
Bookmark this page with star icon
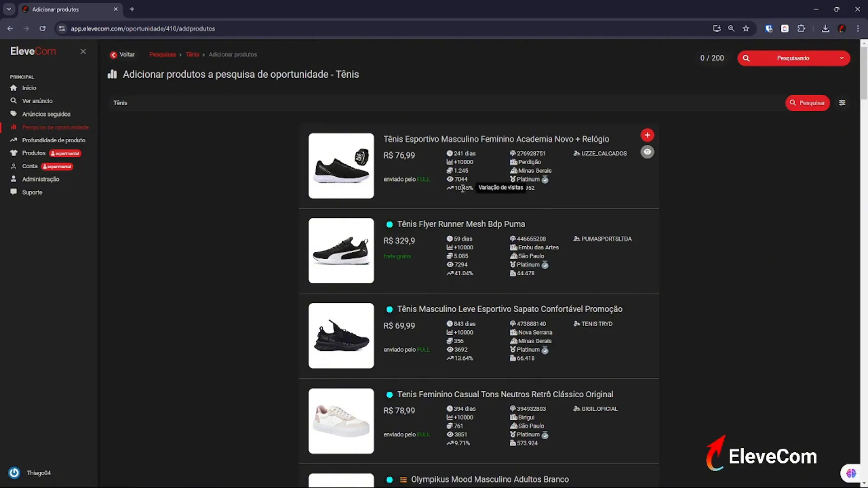[x=746, y=28]
